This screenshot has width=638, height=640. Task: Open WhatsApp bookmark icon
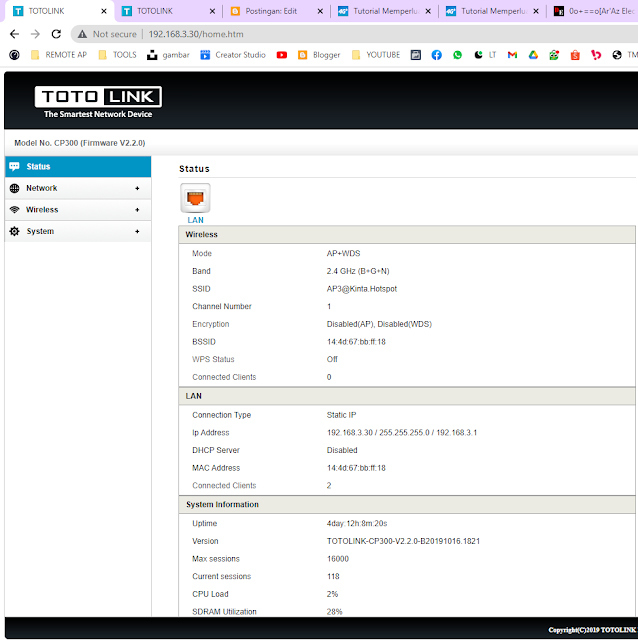click(x=457, y=55)
